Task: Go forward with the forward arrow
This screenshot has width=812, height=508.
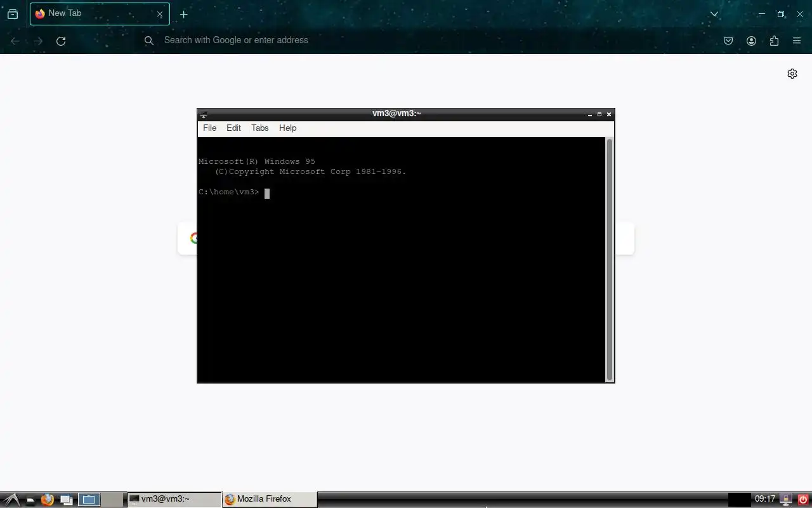Action: click(38, 41)
